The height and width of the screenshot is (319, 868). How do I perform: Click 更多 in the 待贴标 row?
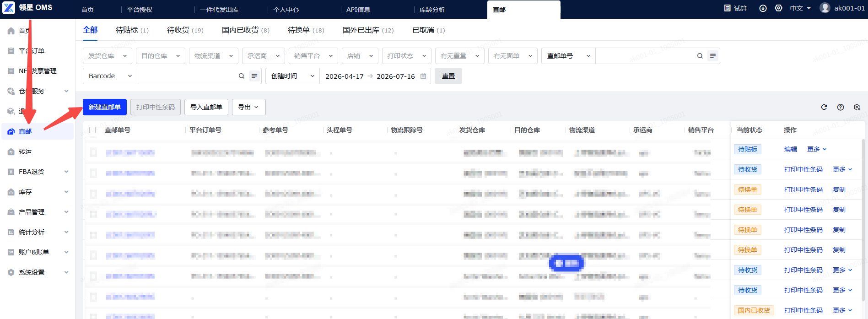[817, 149]
